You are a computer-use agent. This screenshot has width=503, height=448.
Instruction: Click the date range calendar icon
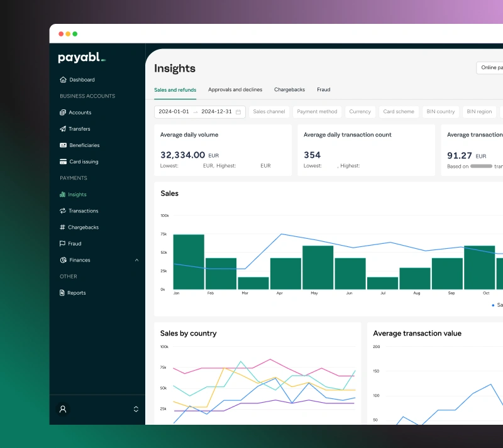coord(238,112)
